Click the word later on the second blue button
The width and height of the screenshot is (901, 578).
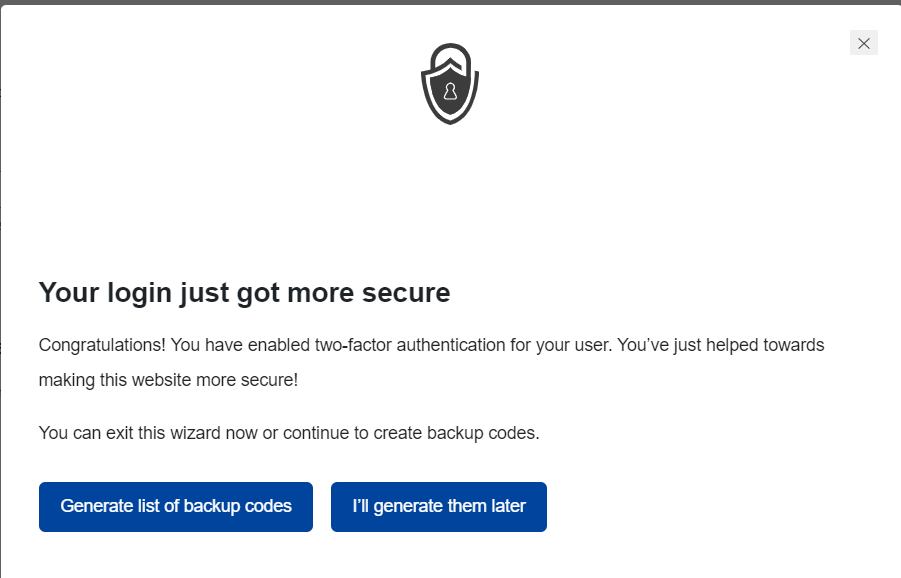click(x=507, y=506)
